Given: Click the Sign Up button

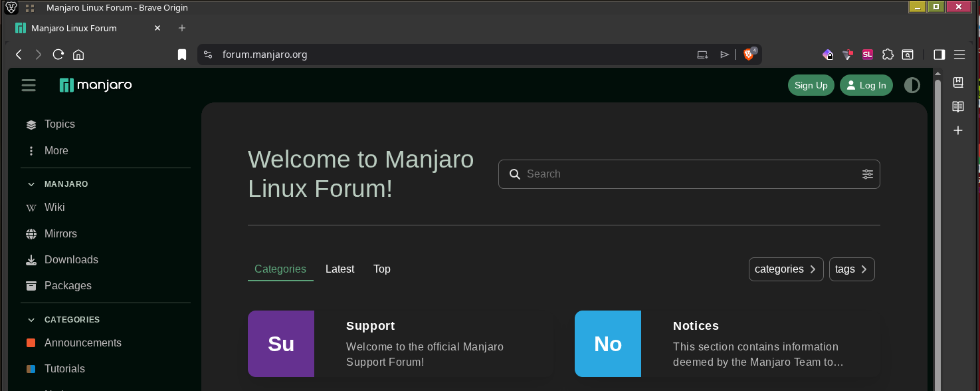Looking at the screenshot, I should coord(811,85).
